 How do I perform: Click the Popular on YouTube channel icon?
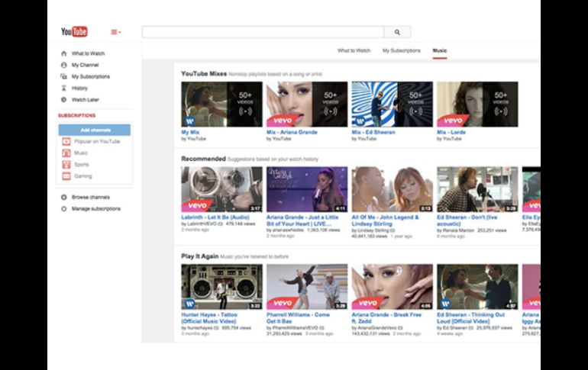click(66, 142)
